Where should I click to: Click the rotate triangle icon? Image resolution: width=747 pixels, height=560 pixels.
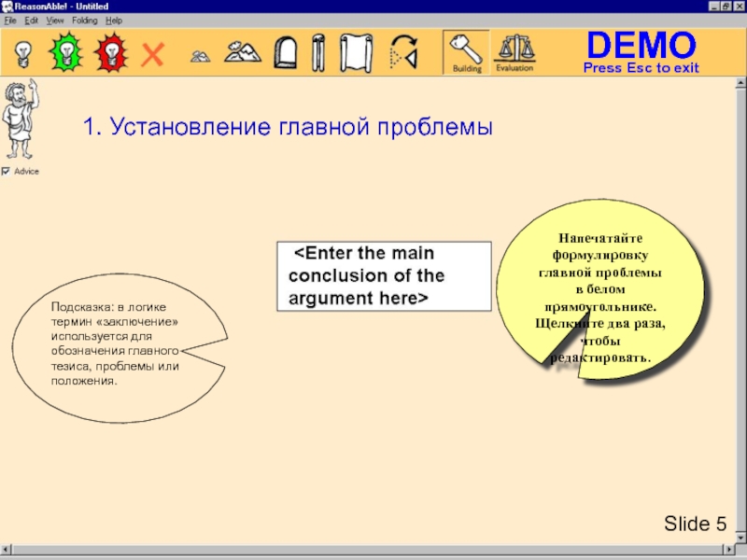point(404,52)
